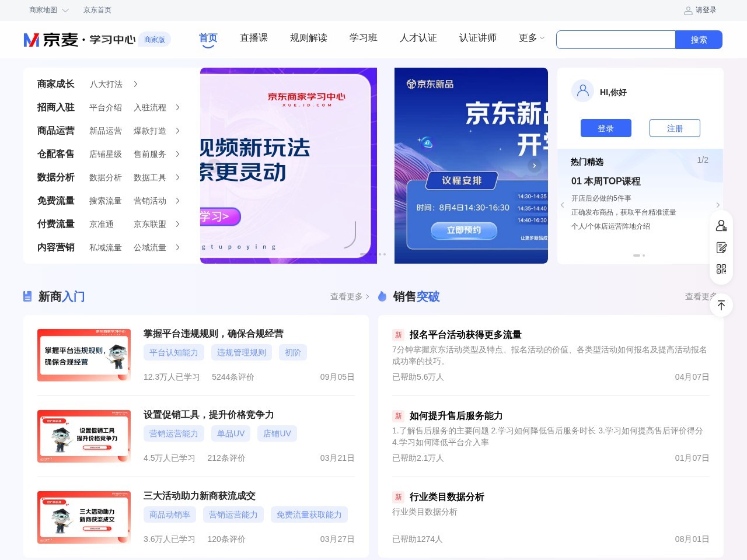Click the user profile icon beside 请登录
Viewport: 747px width, 560px height.
coord(688,10)
